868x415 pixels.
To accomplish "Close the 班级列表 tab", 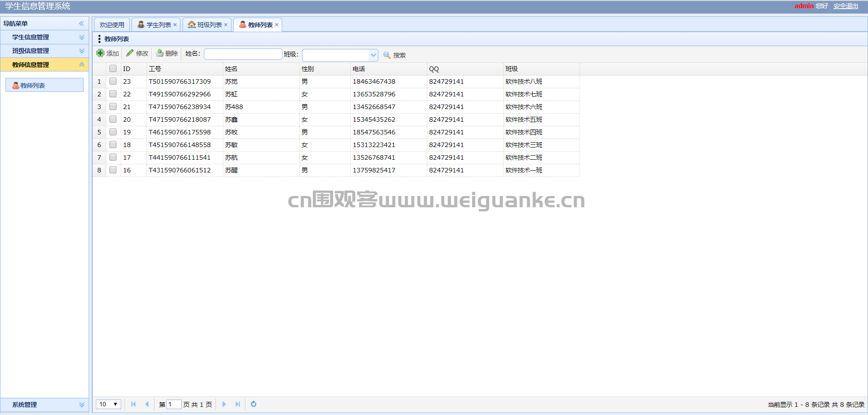I will (226, 25).
